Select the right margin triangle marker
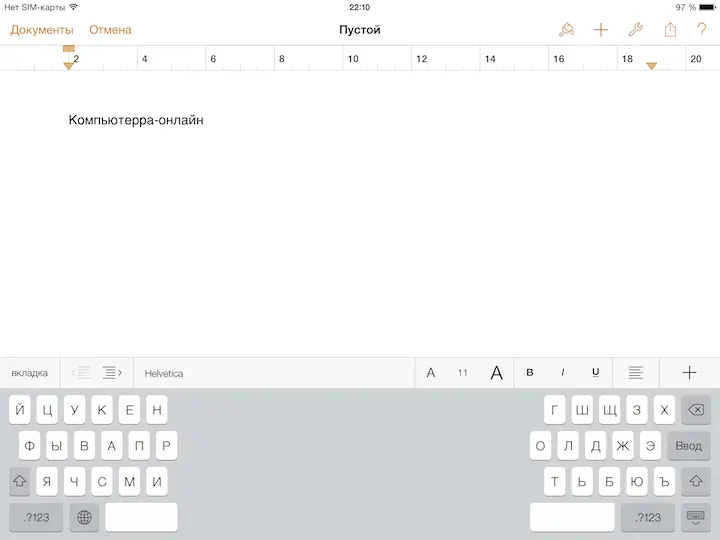The height and width of the screenshot is (540, 720). coord(652,66)
